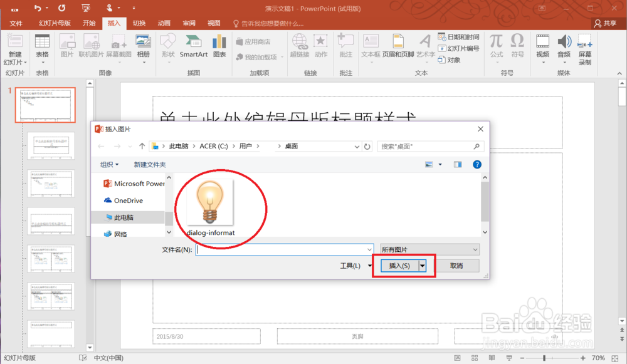Open the file type filter 所有图片 dropdown
This screenshot has height=364, width=627.
tap(429, 250)
